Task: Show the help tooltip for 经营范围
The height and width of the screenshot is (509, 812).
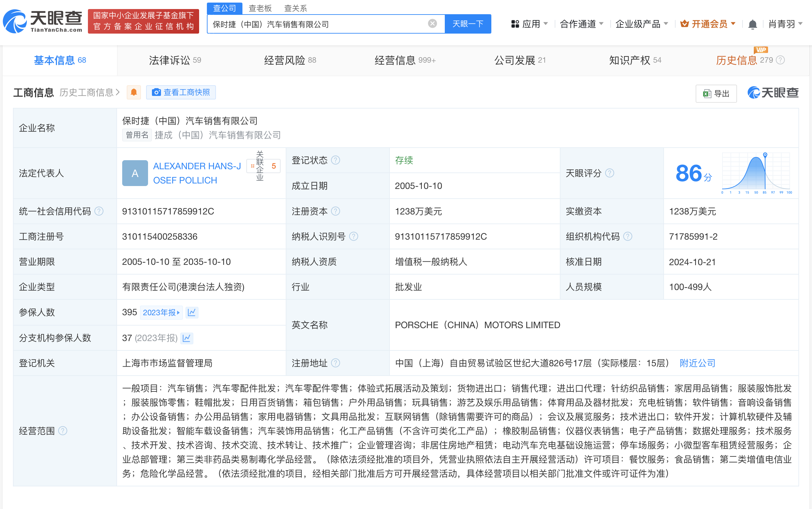Action: 63,431
